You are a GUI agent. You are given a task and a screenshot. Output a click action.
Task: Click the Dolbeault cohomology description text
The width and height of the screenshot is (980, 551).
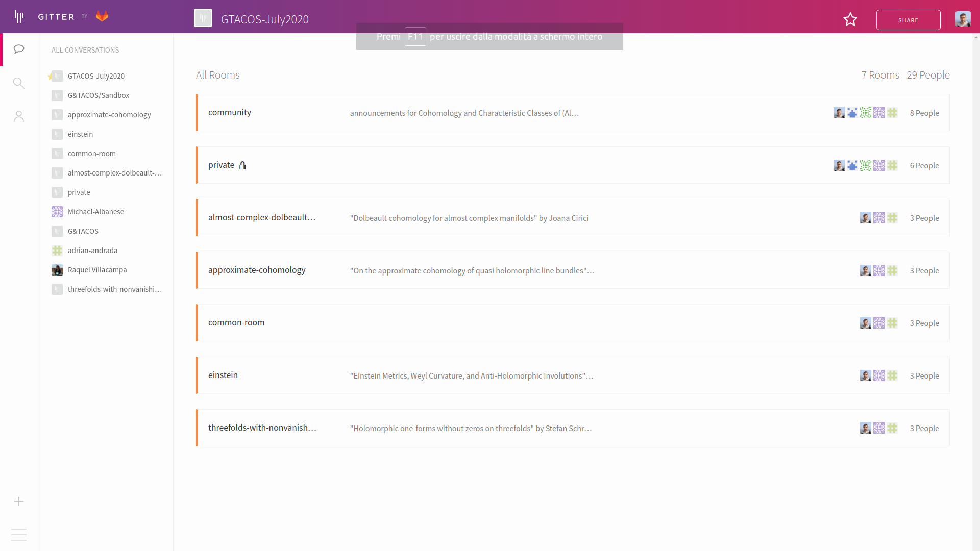[469, 218]
